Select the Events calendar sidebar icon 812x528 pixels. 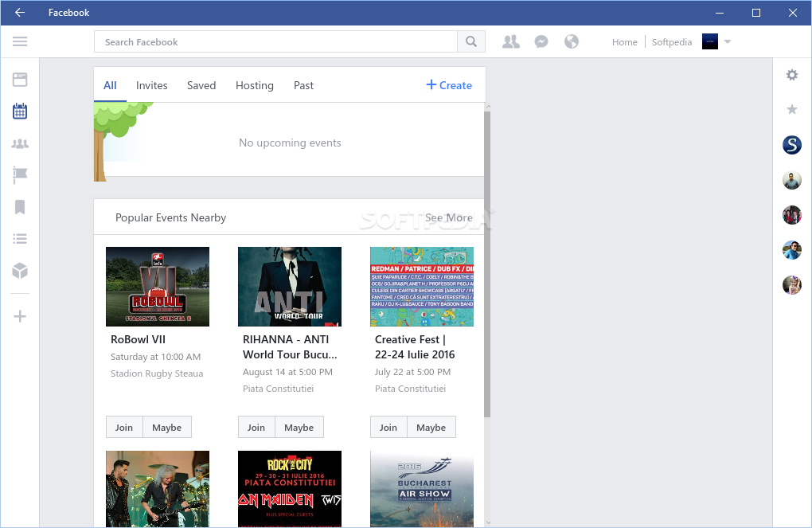click(x=20, y=111)
